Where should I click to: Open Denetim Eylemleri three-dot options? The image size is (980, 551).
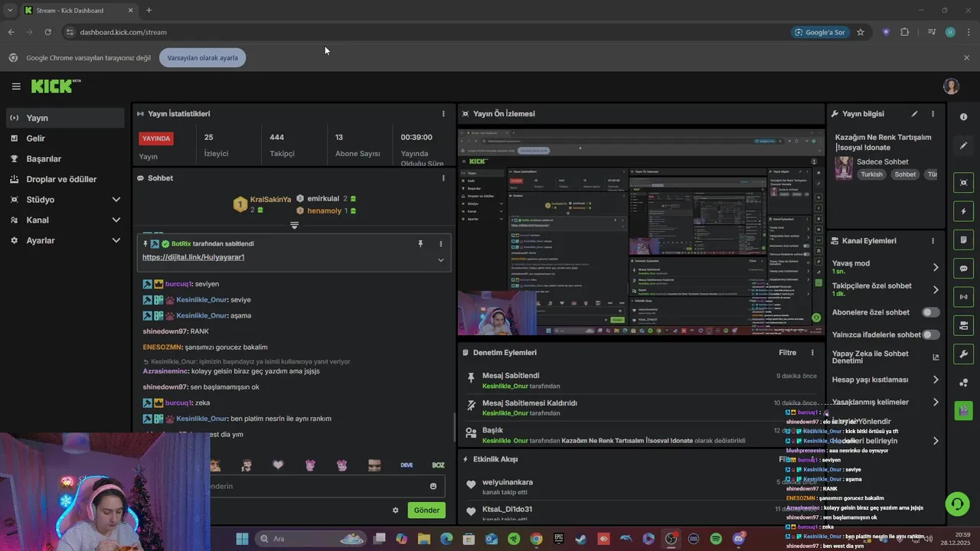point(813,353)
